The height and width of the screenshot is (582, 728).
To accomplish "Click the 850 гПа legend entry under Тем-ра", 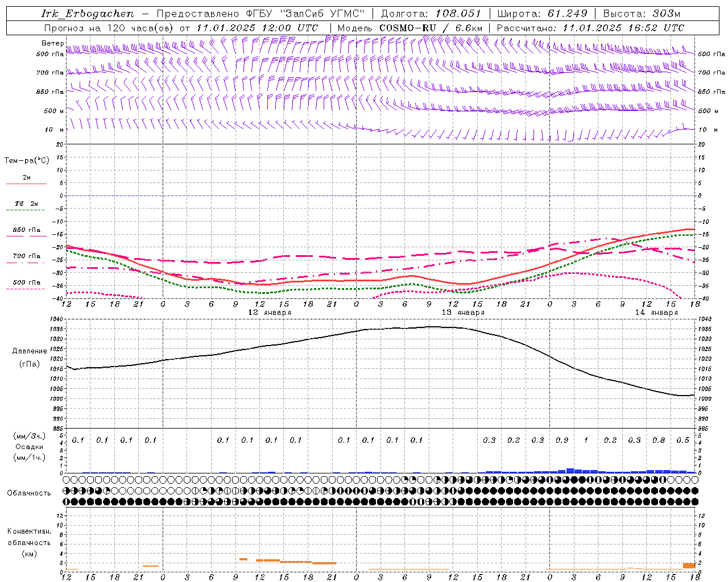I will coord(27,230).
